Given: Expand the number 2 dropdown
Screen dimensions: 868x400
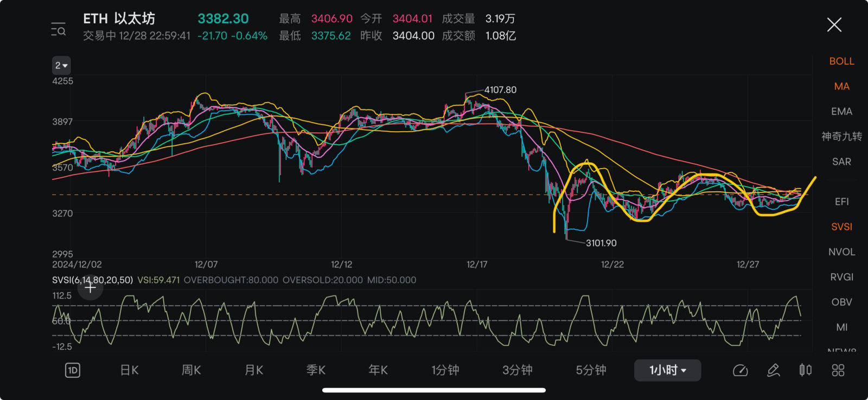Looking at the screenshot, I should click(61, 66).
